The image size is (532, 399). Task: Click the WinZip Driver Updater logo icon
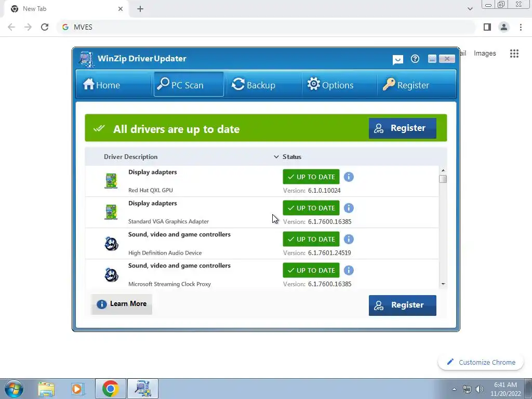[87, 59]
